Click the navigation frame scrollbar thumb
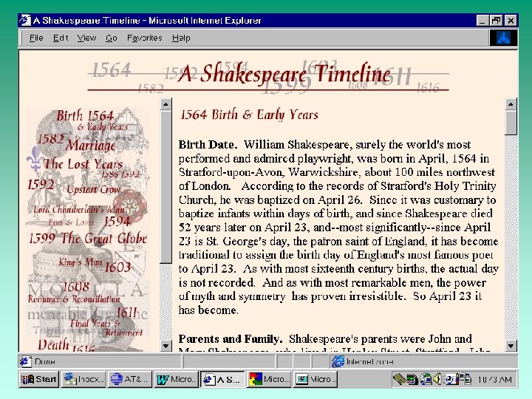This screenshot has width=532, height=399. (166, 186)
